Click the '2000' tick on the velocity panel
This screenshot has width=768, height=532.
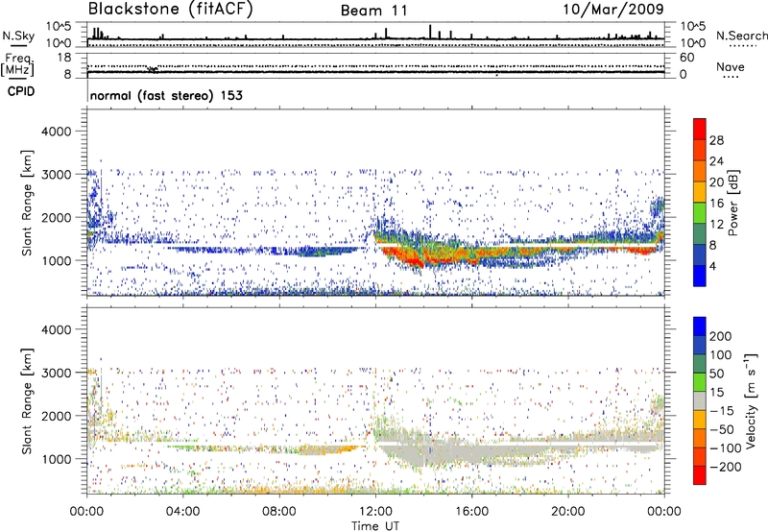(x=56, y=416)
